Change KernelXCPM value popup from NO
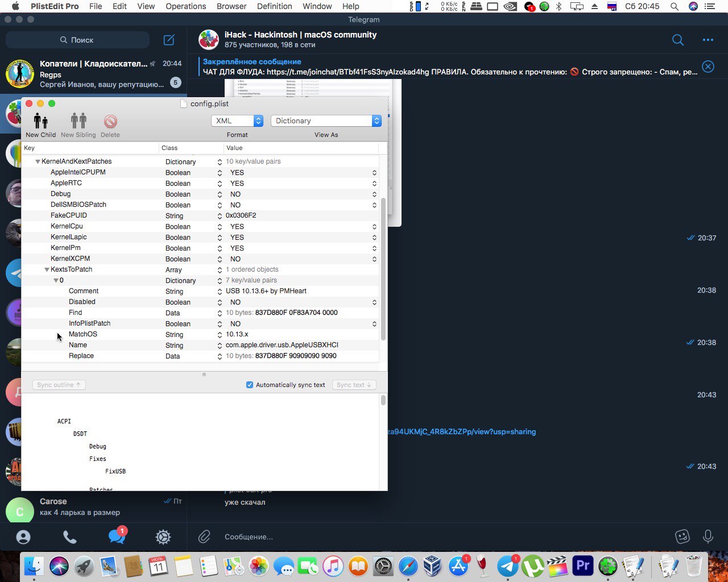Image resolution: width=728 pixels, height=582 pixels. (x=374, y=259)
